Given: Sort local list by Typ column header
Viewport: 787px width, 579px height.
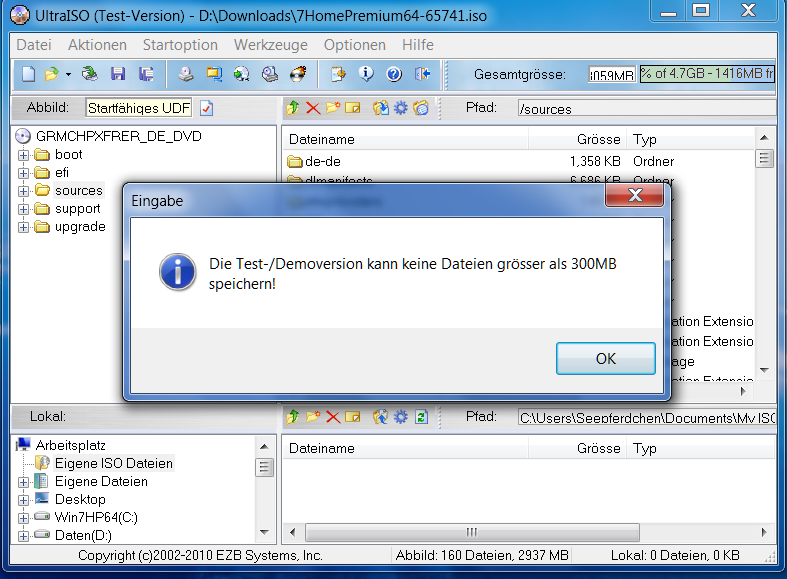Looking at the screenshot, I should tap(701, 448).
